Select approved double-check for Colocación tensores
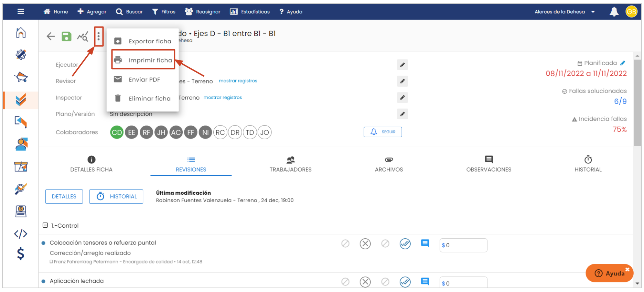This screenshot has height=292, width=644. [x=405, y=244]
